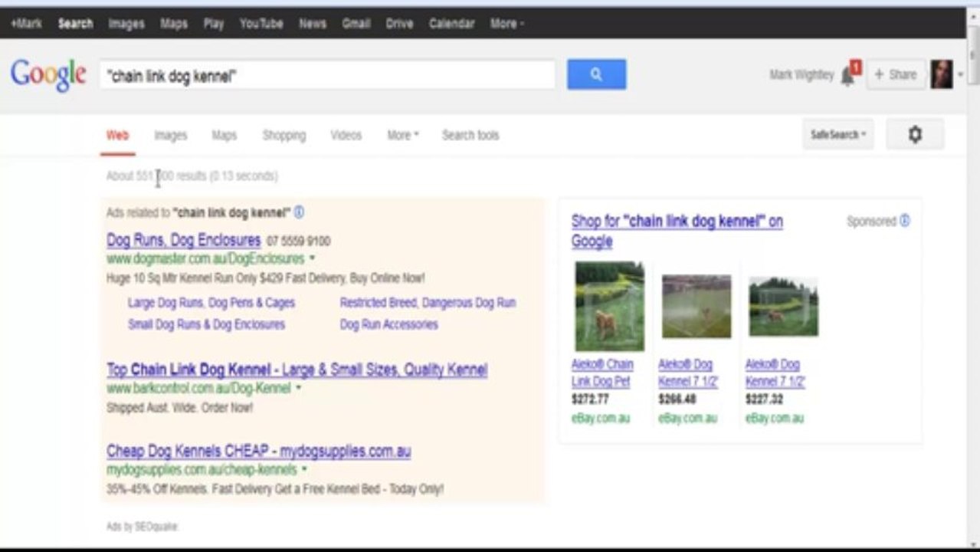Open the settings gear menu

click(915, 135)
